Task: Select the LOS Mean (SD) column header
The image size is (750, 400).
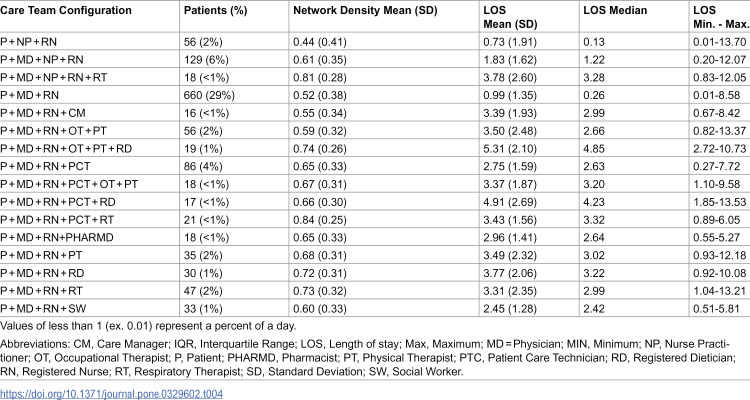Action: pos(510,17)
